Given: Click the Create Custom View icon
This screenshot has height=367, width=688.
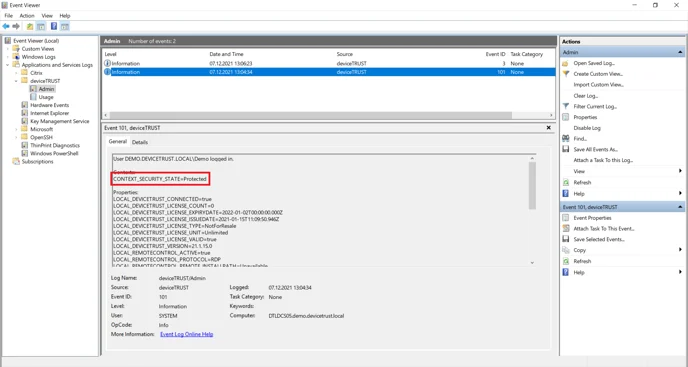Looking at the screenshot, I should tap(566, 74).
